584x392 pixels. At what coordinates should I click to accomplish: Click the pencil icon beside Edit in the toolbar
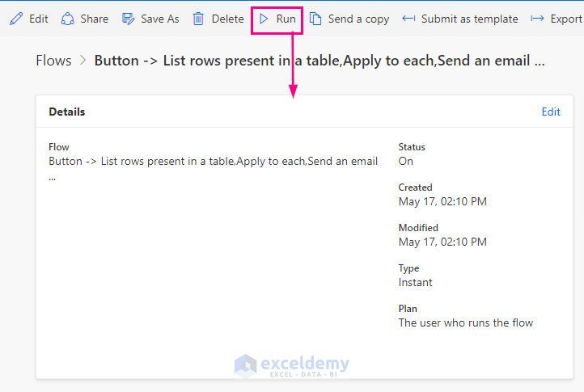[16, 19]
